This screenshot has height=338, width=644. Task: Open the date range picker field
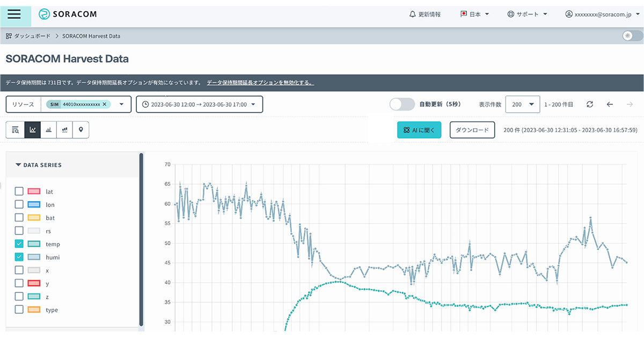pos(199,104)
